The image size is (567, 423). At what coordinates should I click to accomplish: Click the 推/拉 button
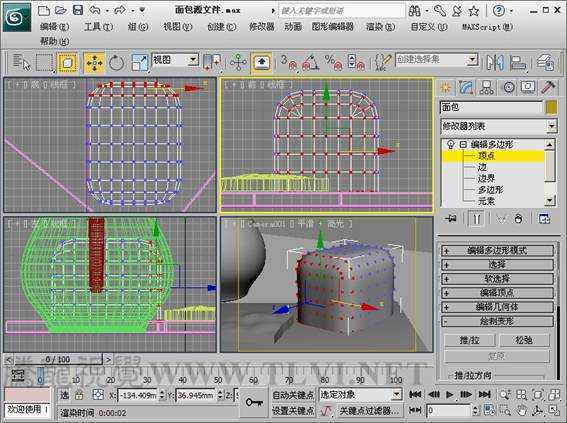469,340
